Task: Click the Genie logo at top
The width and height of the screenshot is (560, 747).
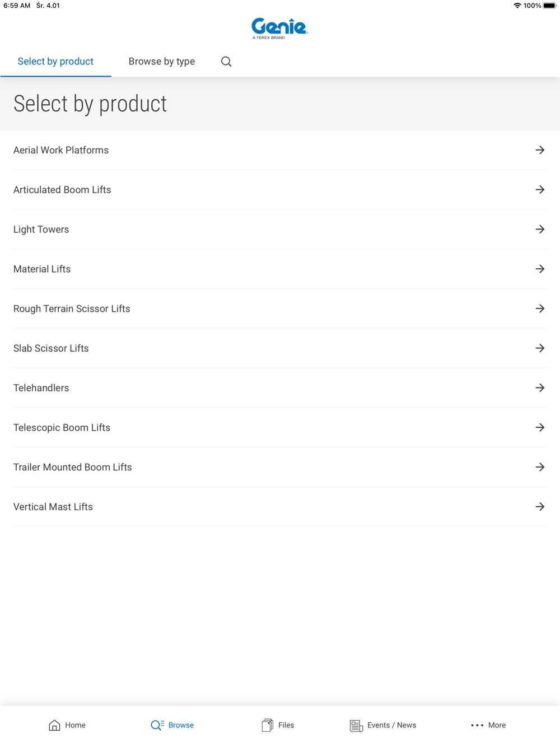Action: (279, 28)
